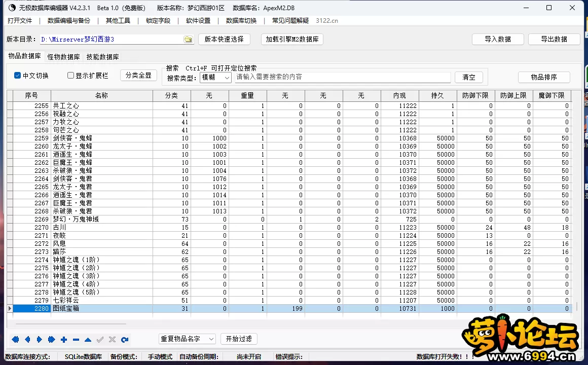Open 锁定字段 menu
Viewport: 588px width, 365px height.
pyautogui.click(x=158, y=21)
